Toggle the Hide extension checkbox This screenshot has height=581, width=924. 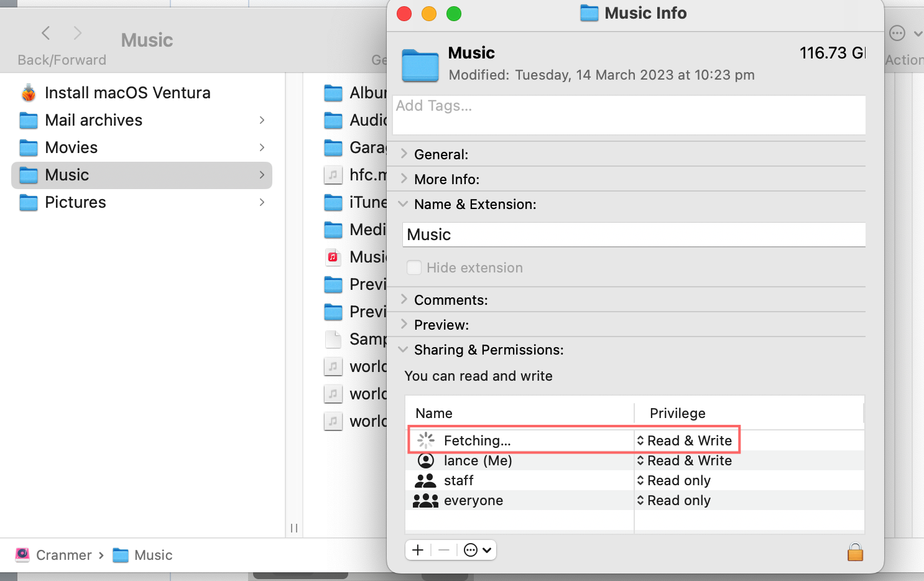(x=414, y=267)
